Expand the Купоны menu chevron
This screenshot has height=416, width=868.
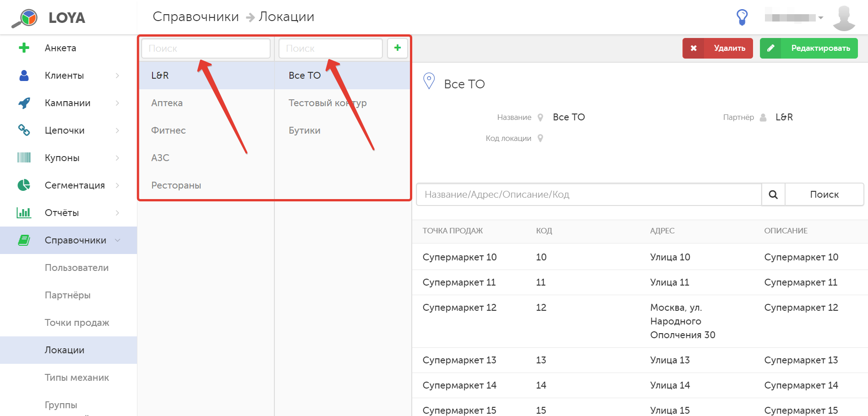point(118,158)
